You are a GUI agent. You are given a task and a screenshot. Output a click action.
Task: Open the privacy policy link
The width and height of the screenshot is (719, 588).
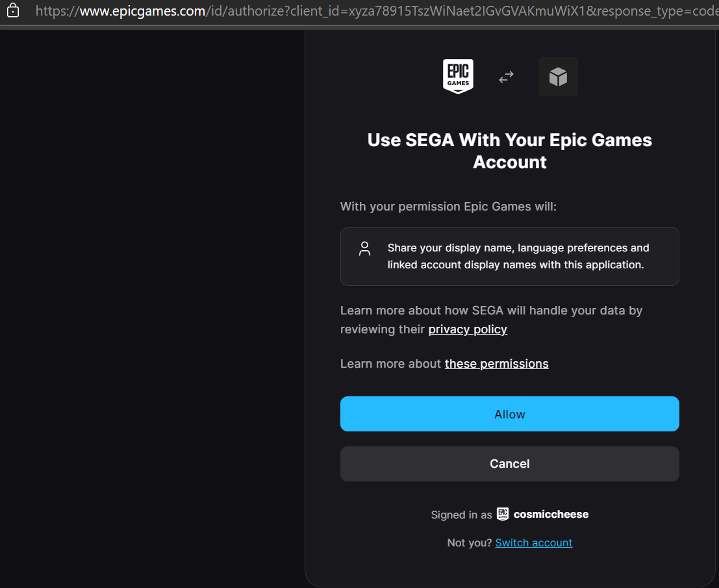(x=468, y=329)
